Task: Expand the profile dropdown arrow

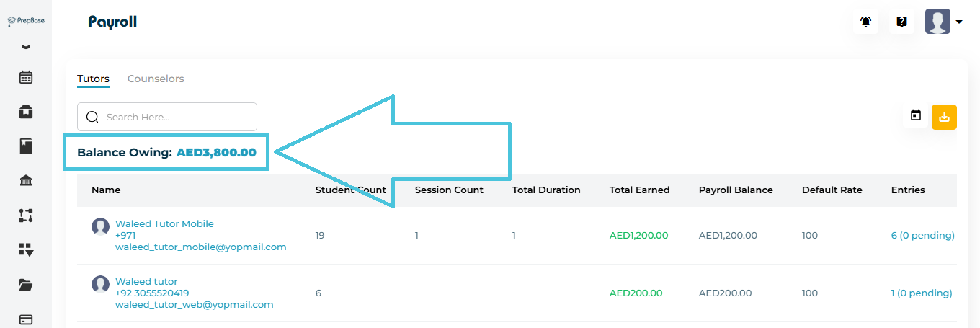Action: [x=959, y=22]
